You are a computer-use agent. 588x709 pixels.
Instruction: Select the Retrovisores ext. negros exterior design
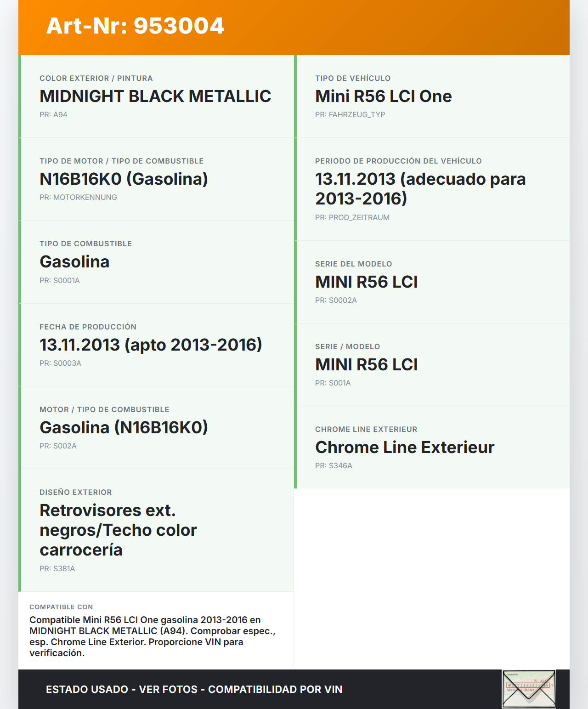118,530
